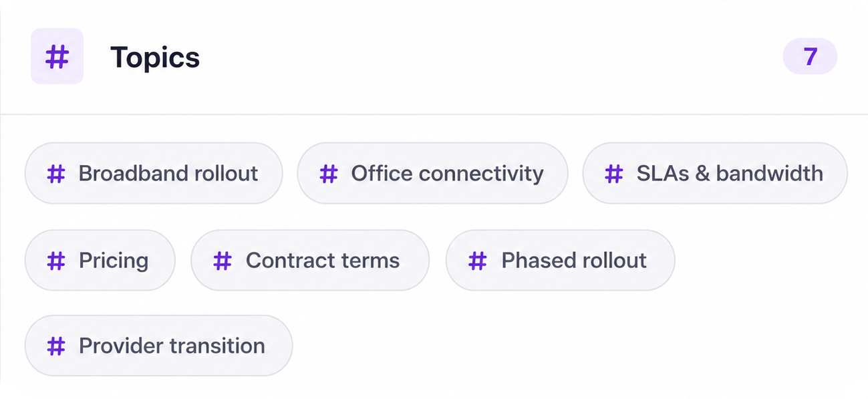Image resolution: width=868 pixels, height=399 pixels.
Task: Click the Broadband rollout label text
Action: coord(168,174)
